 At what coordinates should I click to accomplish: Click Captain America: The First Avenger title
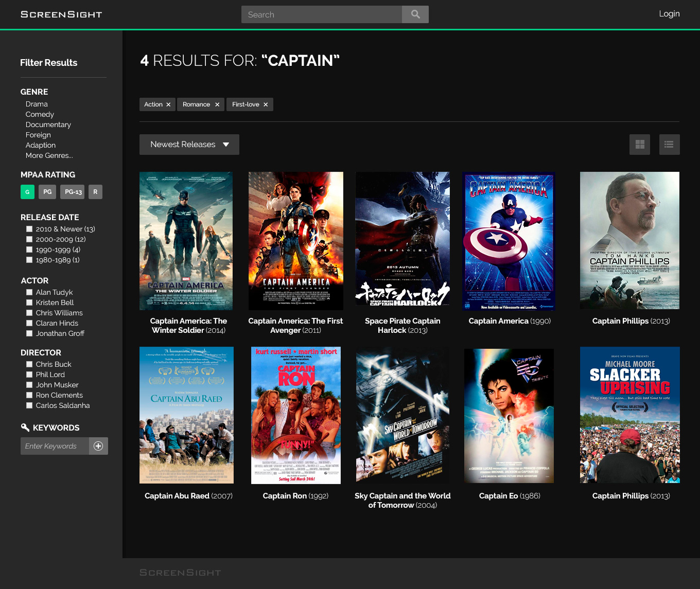(295, 326)
